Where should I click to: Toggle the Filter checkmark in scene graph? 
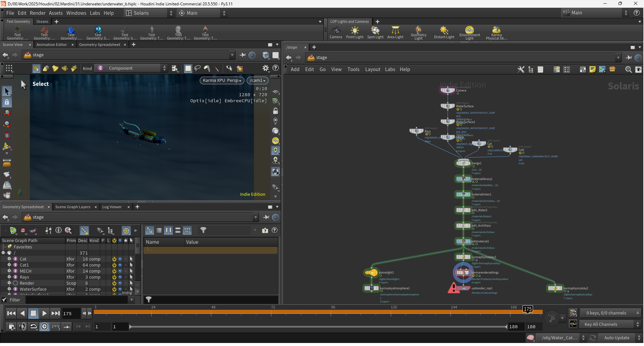[4, 300]
